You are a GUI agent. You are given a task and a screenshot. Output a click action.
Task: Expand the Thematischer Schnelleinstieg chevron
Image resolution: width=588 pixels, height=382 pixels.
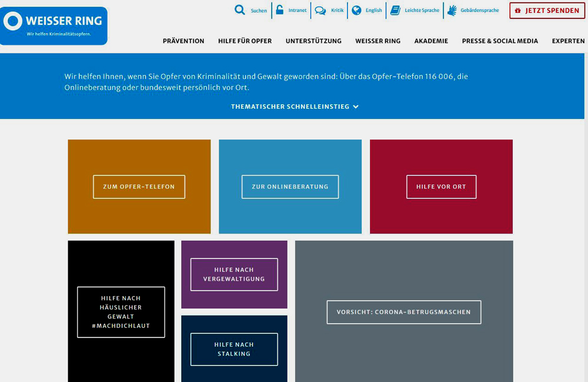click(x=356, y=107)
